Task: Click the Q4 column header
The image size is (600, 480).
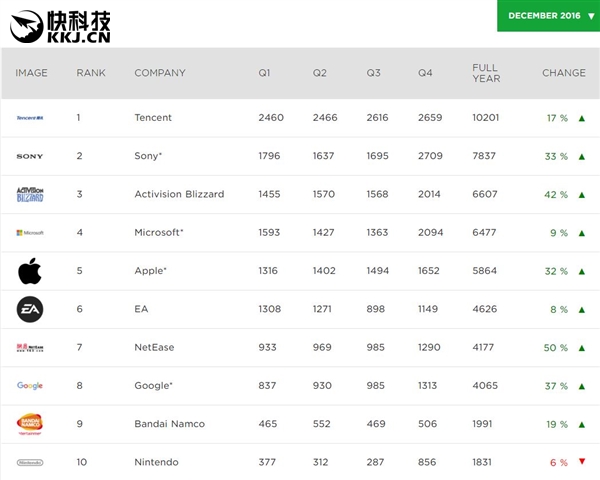Action: point(425,73)
